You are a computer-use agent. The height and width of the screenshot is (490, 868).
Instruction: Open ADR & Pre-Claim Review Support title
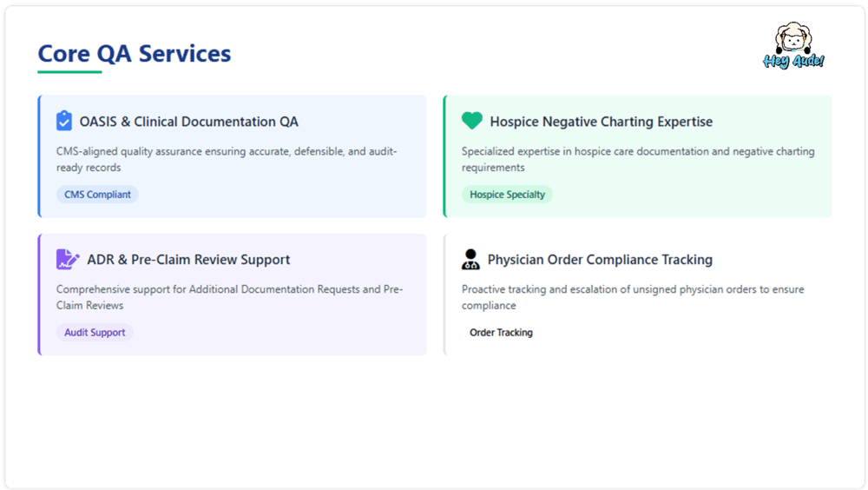(x=188, y=260)
